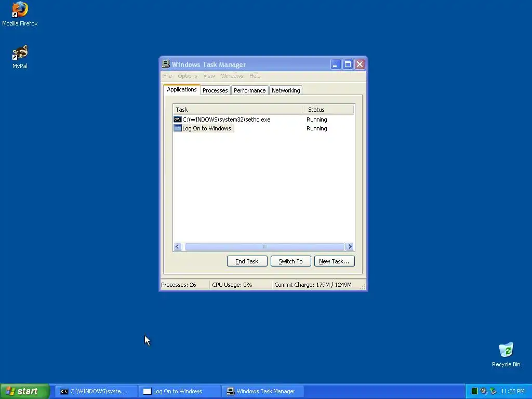
Task: Click the CPU Usage: 0% status entry
Action: pyautogui.click(x=240, y=285)
